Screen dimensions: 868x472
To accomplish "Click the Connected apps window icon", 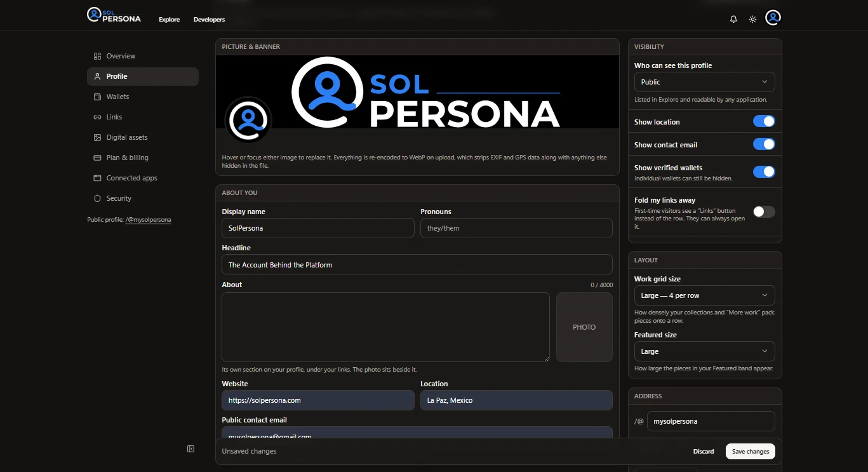I will (x=97, y=178).
